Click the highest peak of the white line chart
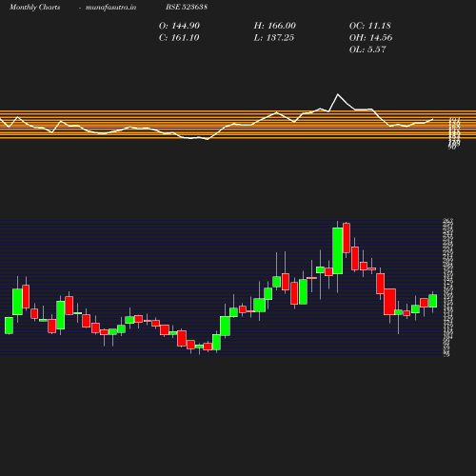 [x=338, y=94]
